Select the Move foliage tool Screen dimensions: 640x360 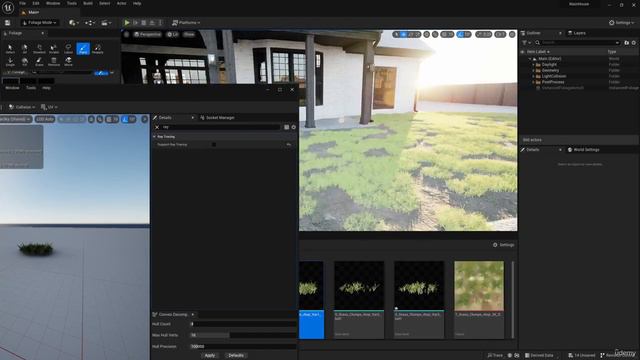click(x=68, y=62)
